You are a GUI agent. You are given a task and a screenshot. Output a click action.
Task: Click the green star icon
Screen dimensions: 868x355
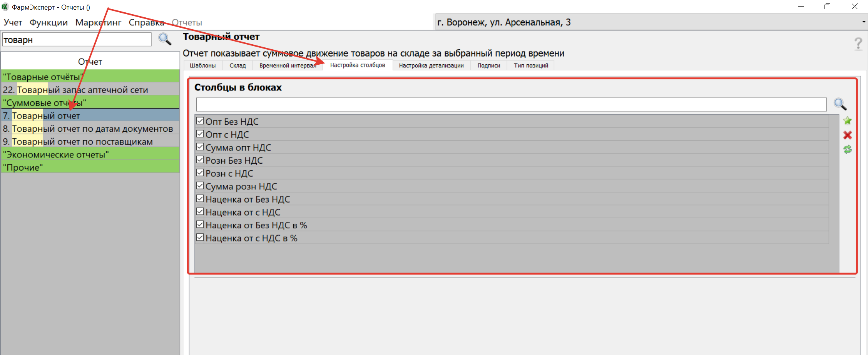(x=847, y=121)
